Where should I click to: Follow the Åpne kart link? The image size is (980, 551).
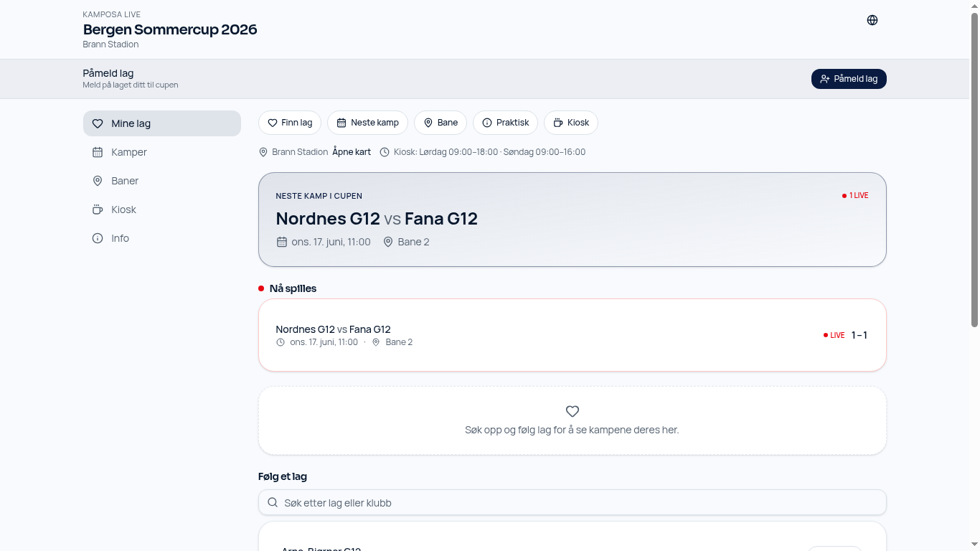point(352,152)
